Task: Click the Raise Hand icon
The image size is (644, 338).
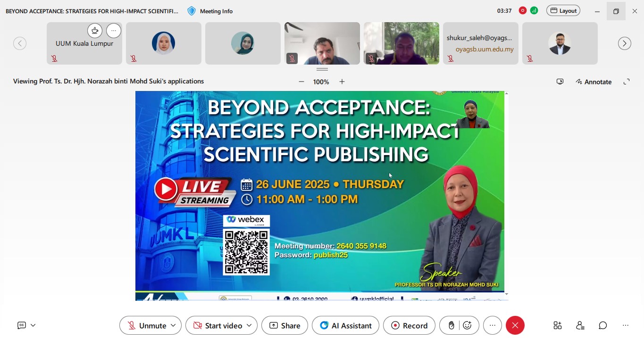Action: coord(451,325)
